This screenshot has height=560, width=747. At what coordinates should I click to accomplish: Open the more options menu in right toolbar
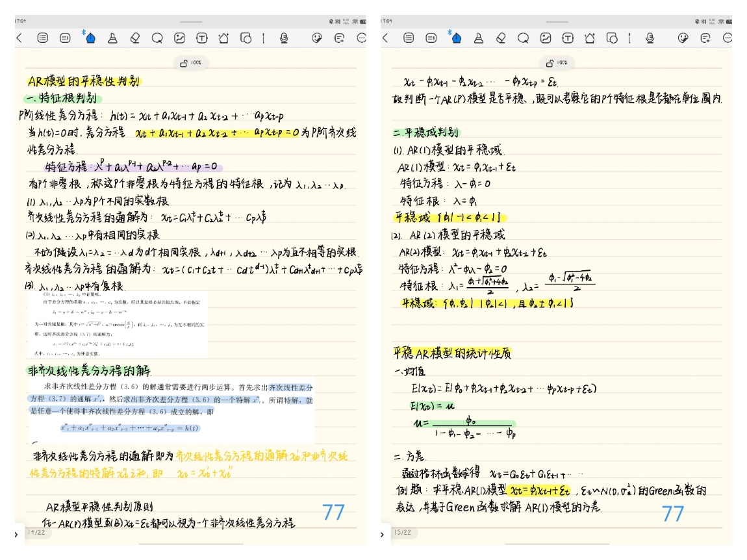[x=728, y=38]
